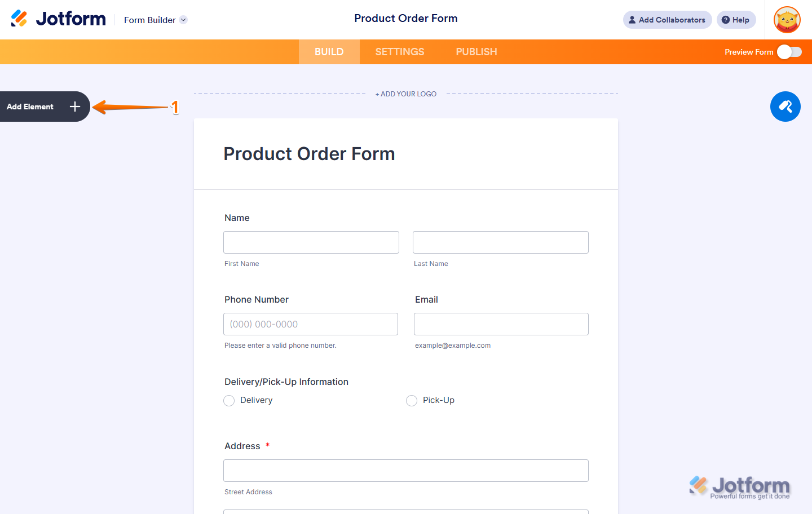Click the First Name input field
Screen dimensions: 812x514
311,242
